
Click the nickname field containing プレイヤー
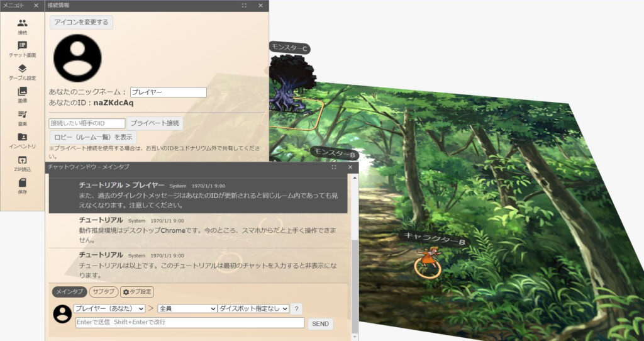coord(168,92)
